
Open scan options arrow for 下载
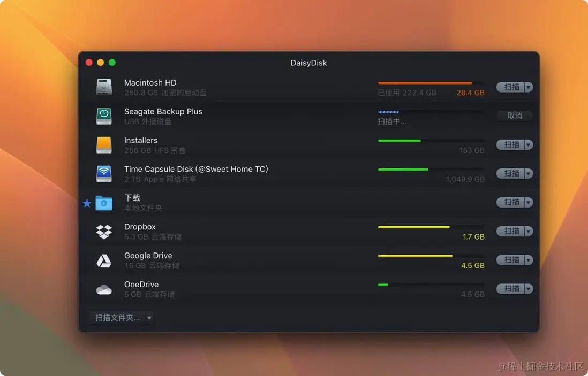click(x=529, y=202)
